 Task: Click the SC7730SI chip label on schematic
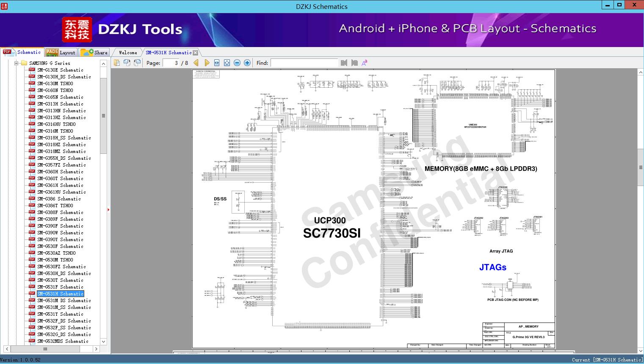coord(332,233)
